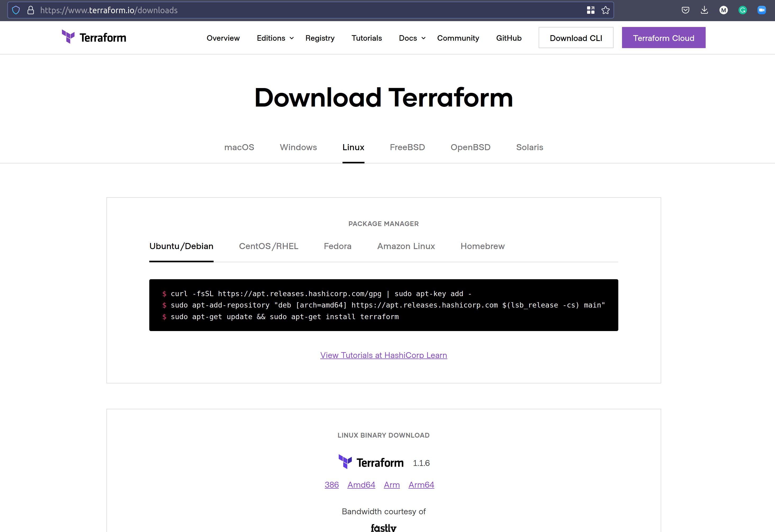
Task: Bookmark page with the star icon
Action: (x=606, y=10)
